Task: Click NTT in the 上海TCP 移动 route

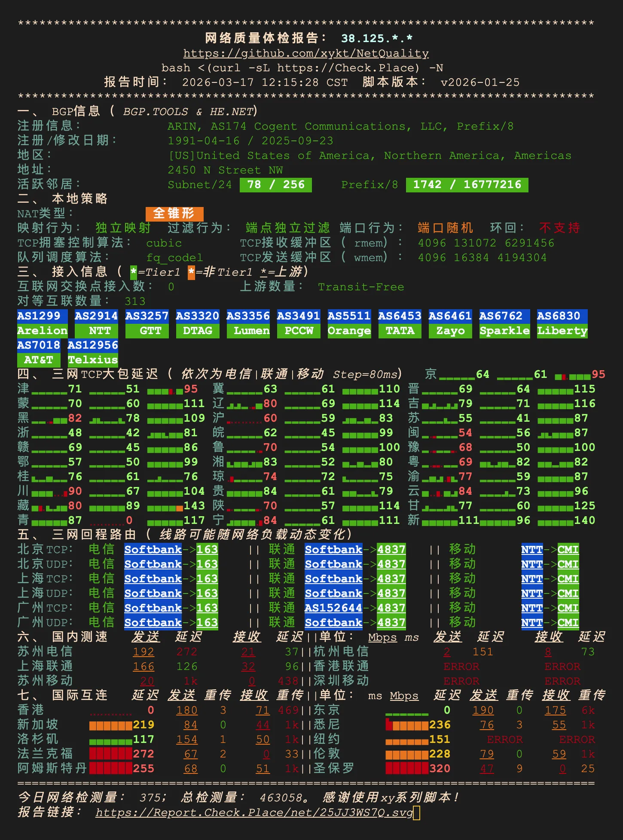Action: [532, 579]
